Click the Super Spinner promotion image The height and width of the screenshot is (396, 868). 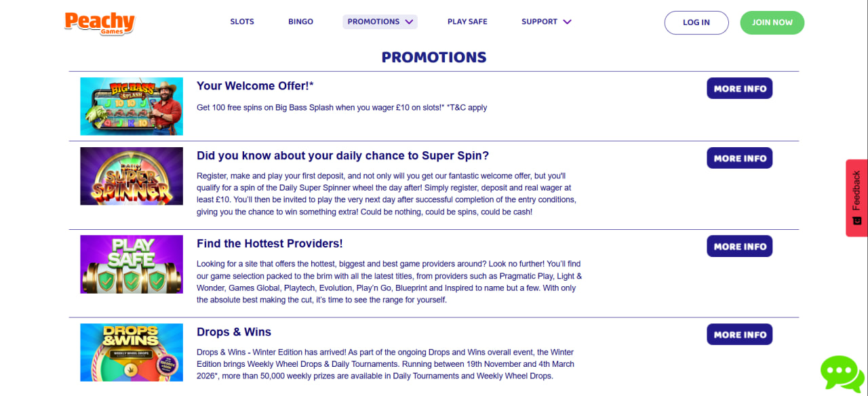pos(132,176)
